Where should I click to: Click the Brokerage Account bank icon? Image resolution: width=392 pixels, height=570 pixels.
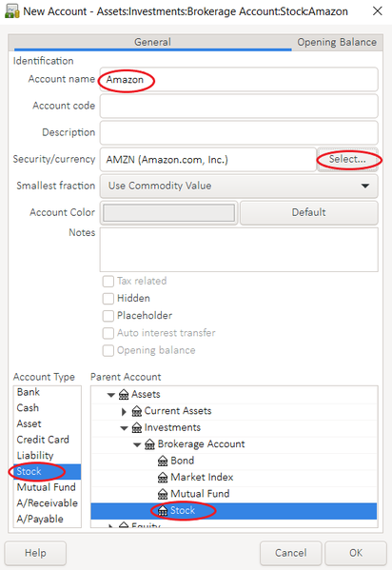pos(149,444)
